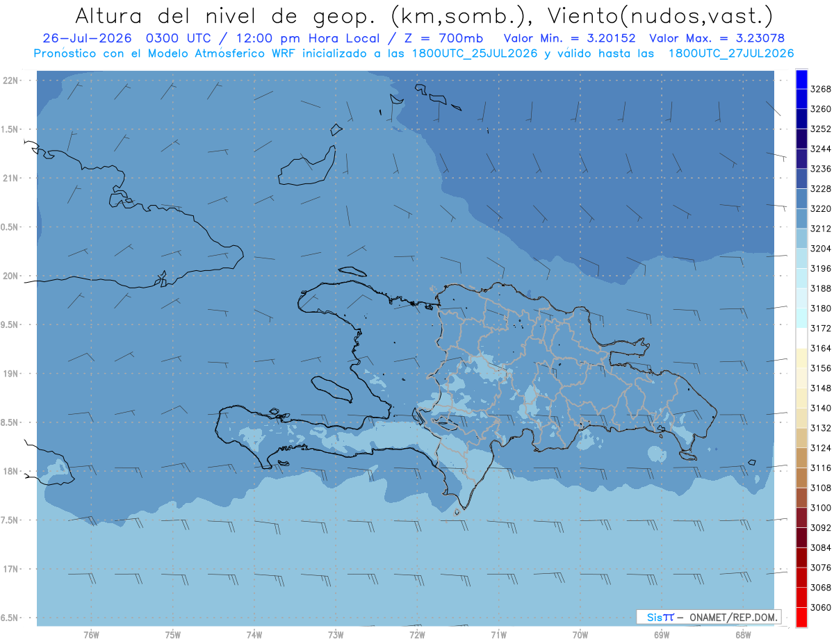This screenshot has width=834, height=644.
Task: Click the 3156 legend value
Action: [821, 368]
